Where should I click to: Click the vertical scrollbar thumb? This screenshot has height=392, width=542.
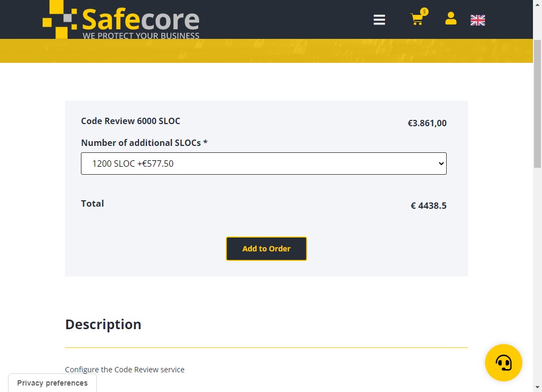(x=538, y=104)
